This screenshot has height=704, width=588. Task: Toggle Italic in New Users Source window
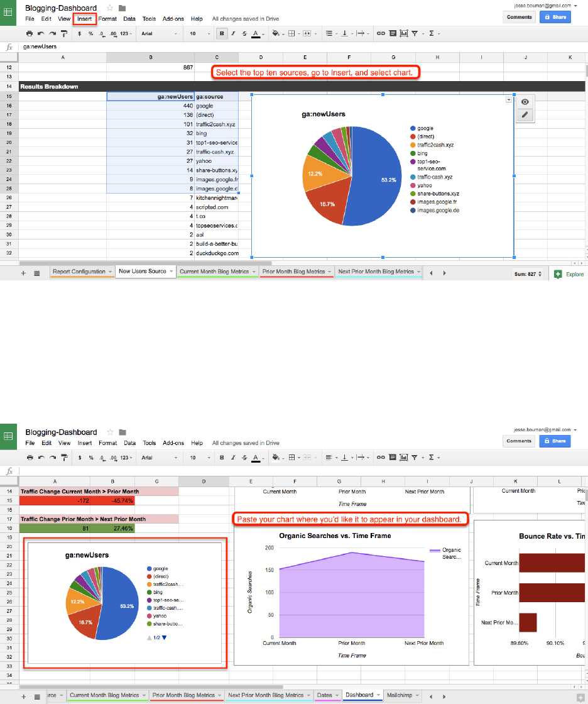click(x=233, y=34)
